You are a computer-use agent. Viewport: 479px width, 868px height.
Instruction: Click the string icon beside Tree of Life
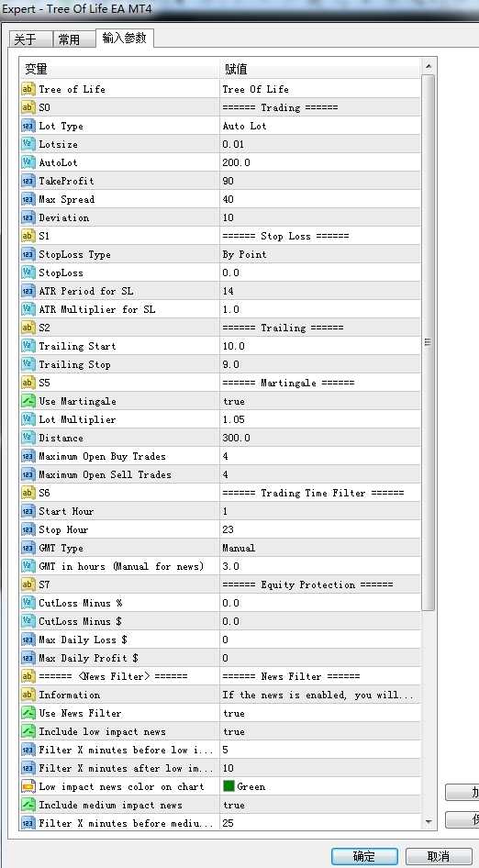pos(28,89)
